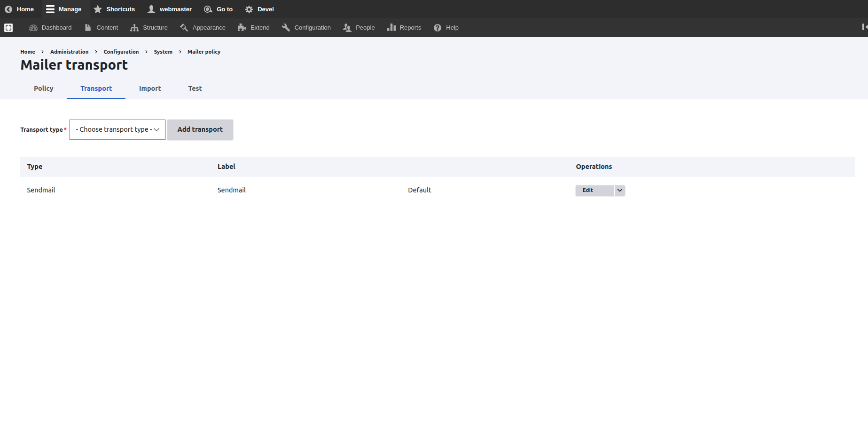Switch to the Test tab
This screenshot has width=868, height=446.
click(x=195, y=88)
